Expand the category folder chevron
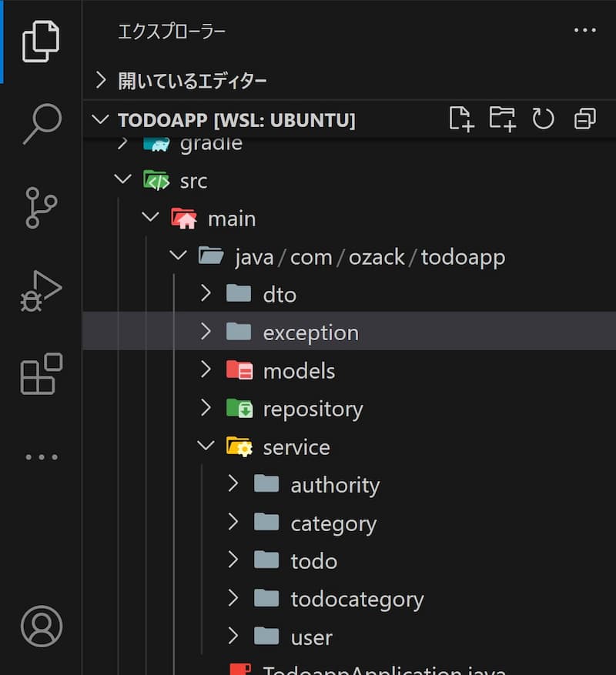This screenshot has width=616, height=675. pos(233,522)
